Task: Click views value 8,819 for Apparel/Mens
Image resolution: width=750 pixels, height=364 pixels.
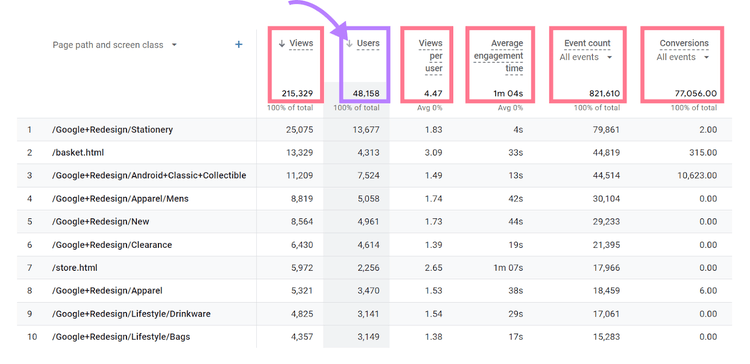Action: pyautogui.click(x=302, y=199)
